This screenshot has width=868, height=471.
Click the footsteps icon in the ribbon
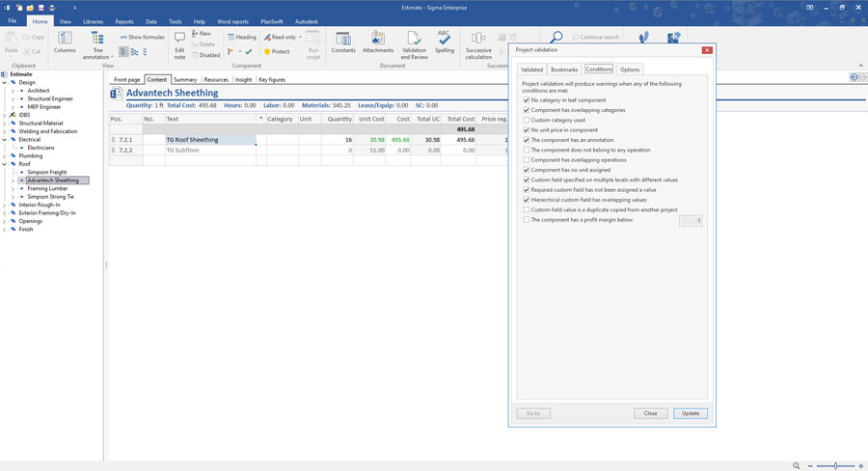tap(643, 37)
